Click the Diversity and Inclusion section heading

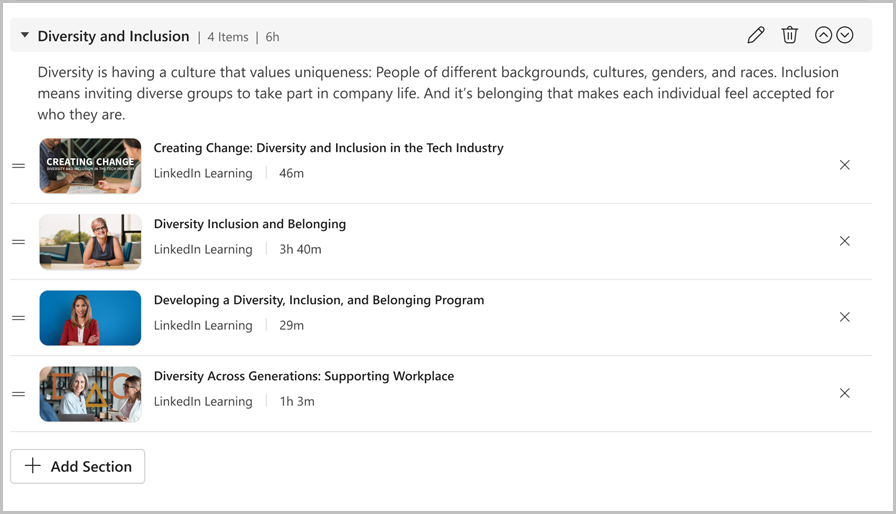point(113,36)
